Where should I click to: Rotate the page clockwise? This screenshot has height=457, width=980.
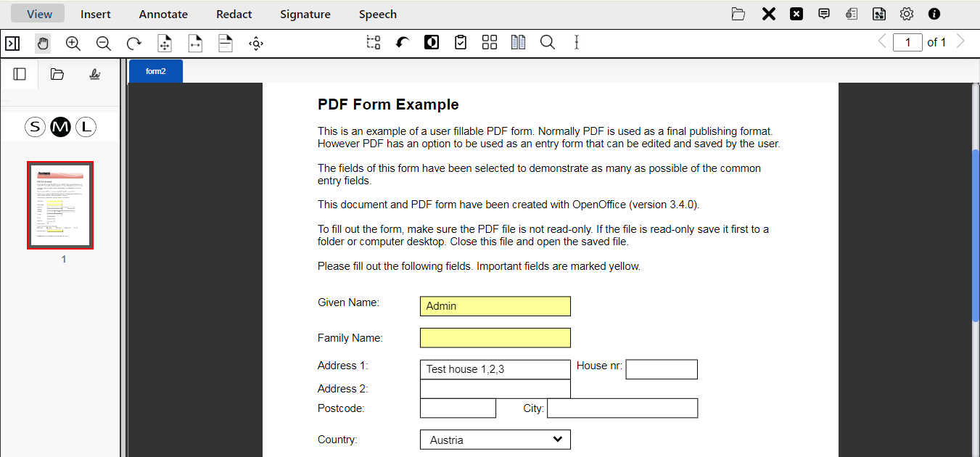[133, 43]
